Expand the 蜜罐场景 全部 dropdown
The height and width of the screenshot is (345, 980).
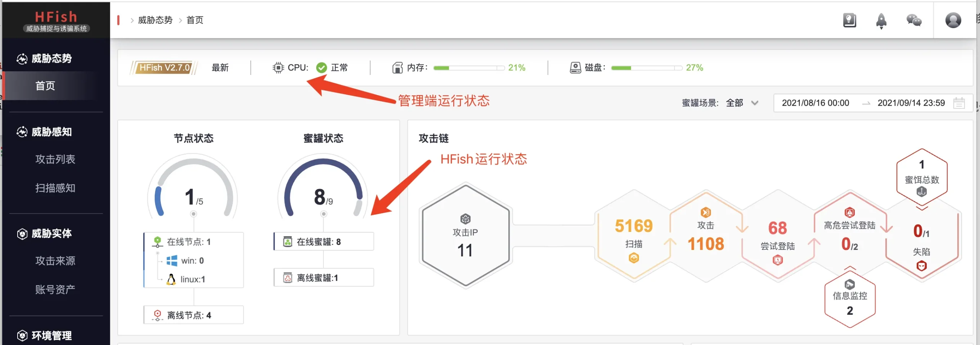(x=742, y=103)
